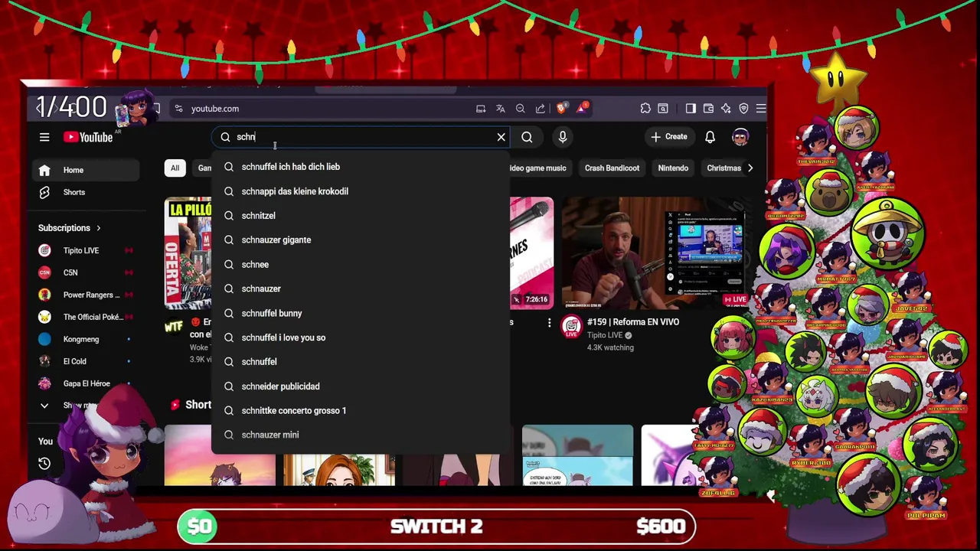Open the 7:26:16 podcast video thumbnail
This screenshot has width=980, height=551.
531,253
